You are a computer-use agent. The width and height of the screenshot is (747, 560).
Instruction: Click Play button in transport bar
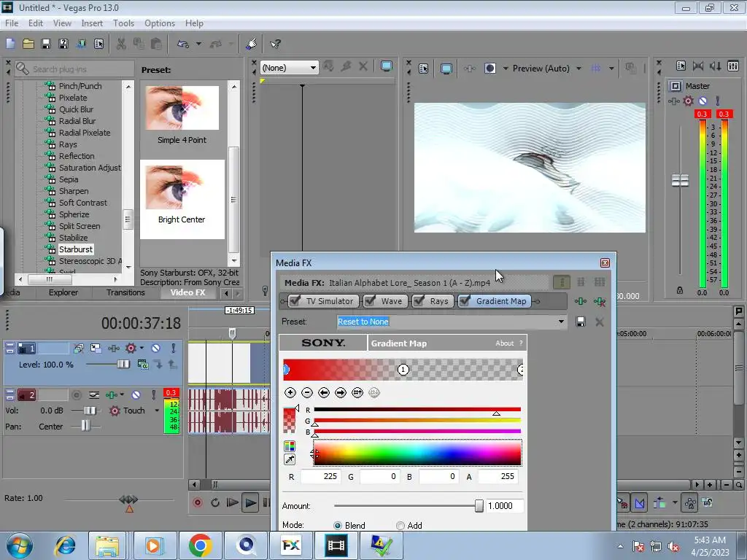point(249,502)
